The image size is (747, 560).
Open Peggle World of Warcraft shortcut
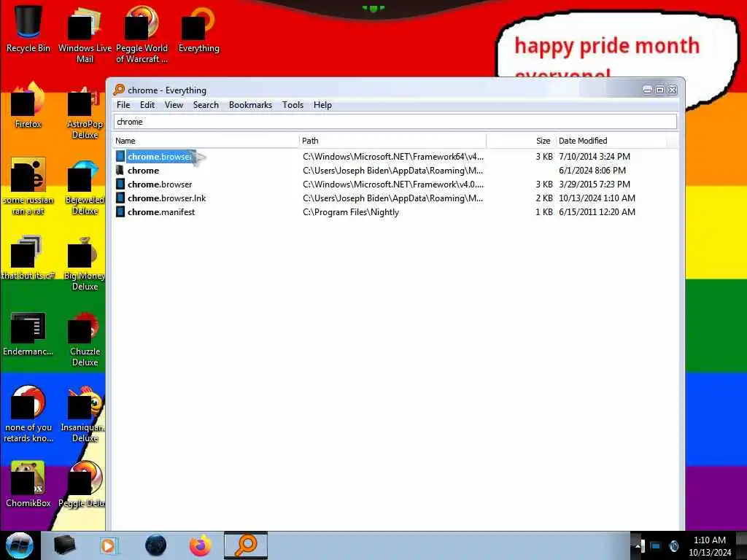142,34
